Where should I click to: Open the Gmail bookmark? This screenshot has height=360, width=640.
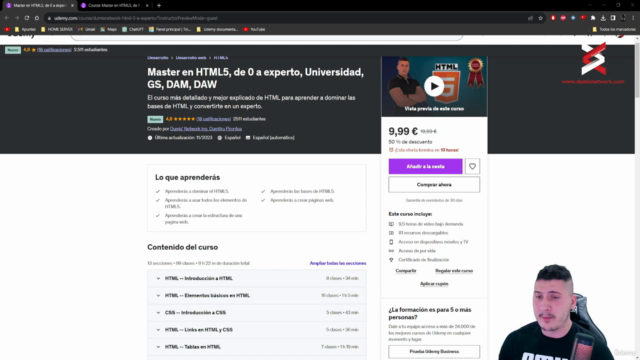(87, 29)
